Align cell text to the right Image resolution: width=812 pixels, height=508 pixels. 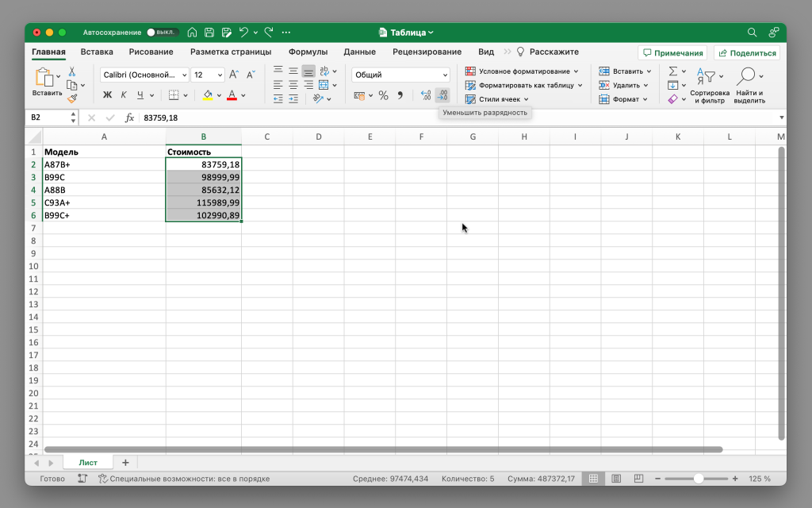click(308, 84)
